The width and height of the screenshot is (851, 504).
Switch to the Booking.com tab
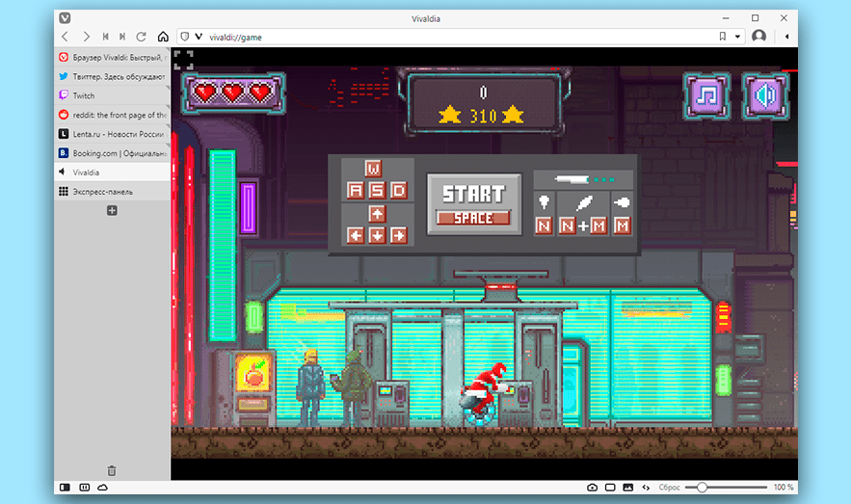pyautogui.click(x=111, y=152)
